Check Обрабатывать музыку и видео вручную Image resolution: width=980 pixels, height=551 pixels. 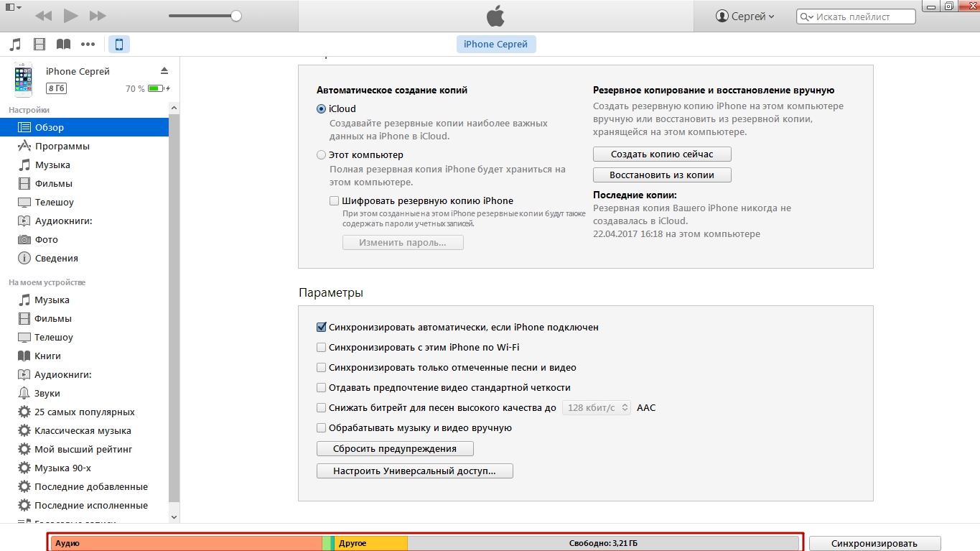pos(321,427)
